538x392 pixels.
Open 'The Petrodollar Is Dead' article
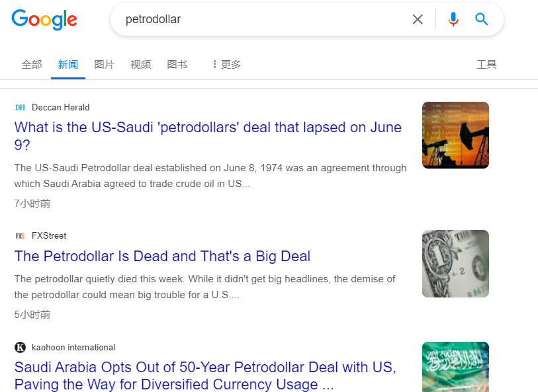pyautogui.click(x=162, y=256)
